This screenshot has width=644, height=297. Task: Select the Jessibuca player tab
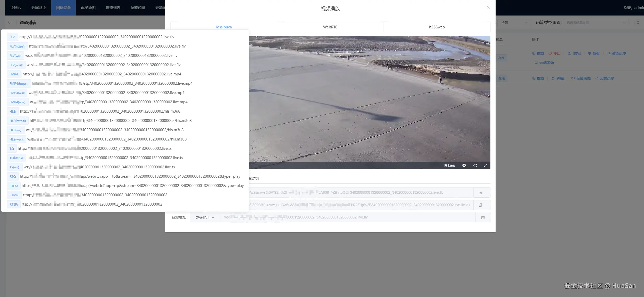click(x=224, y=27)
